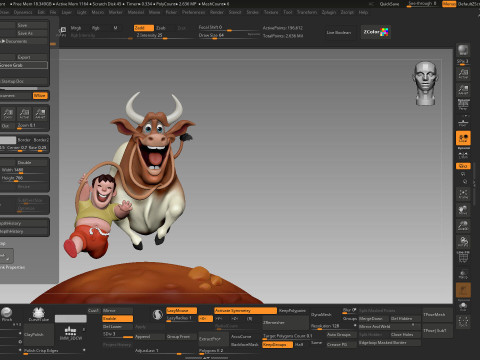Click the QuickSave button
Viewport: 480px width, 360px height.
tap(389, 4)
